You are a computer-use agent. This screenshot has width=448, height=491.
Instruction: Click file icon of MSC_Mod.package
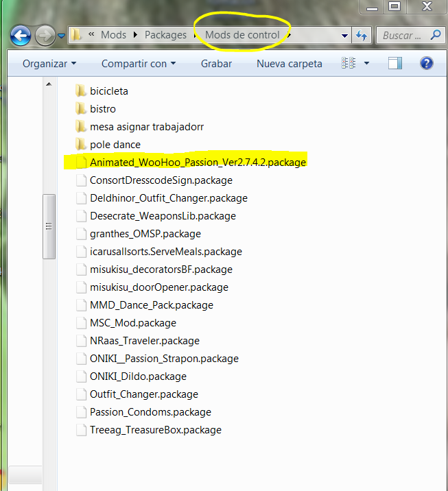(x=81, y=323)
